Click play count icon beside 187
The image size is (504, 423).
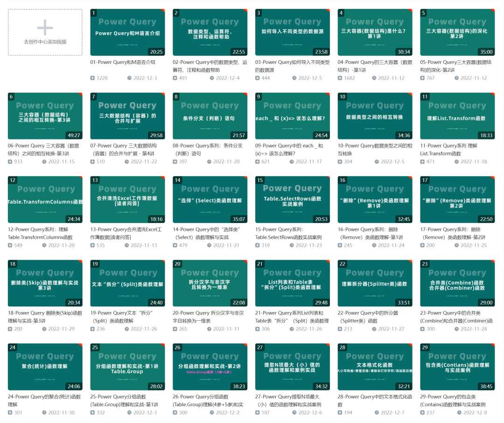[x=258, y=413]
